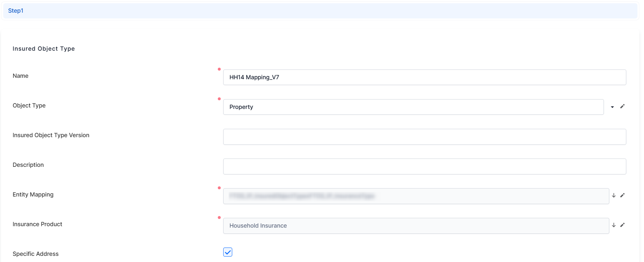Screen dimensions: 644x262
Task: Focus the Insured Object Type Version field
Action: 424,137
